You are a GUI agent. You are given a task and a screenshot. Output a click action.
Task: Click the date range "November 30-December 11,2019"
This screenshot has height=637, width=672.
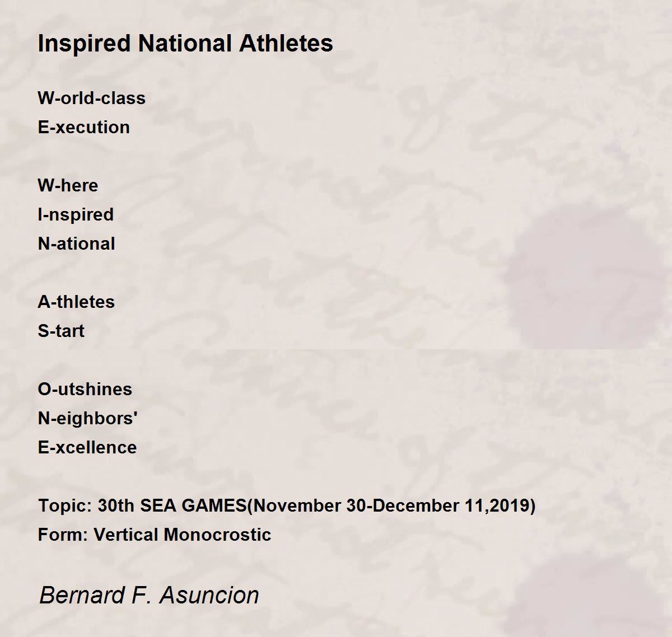[391, 505]
